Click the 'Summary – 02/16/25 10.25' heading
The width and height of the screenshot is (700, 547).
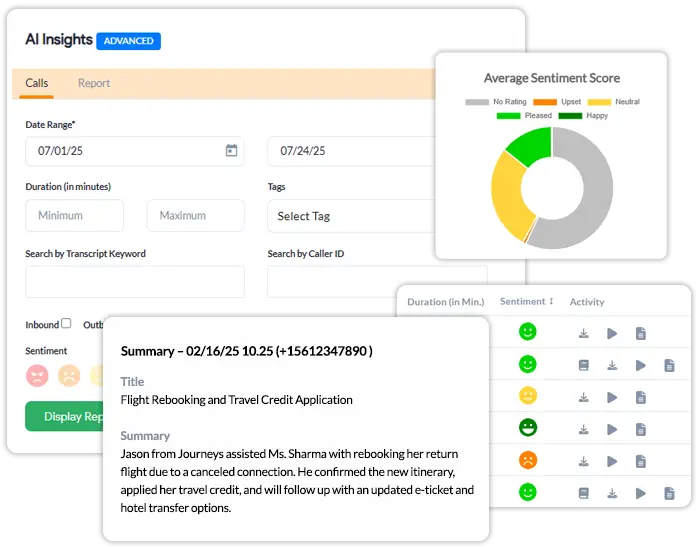[x=197, y=351]
